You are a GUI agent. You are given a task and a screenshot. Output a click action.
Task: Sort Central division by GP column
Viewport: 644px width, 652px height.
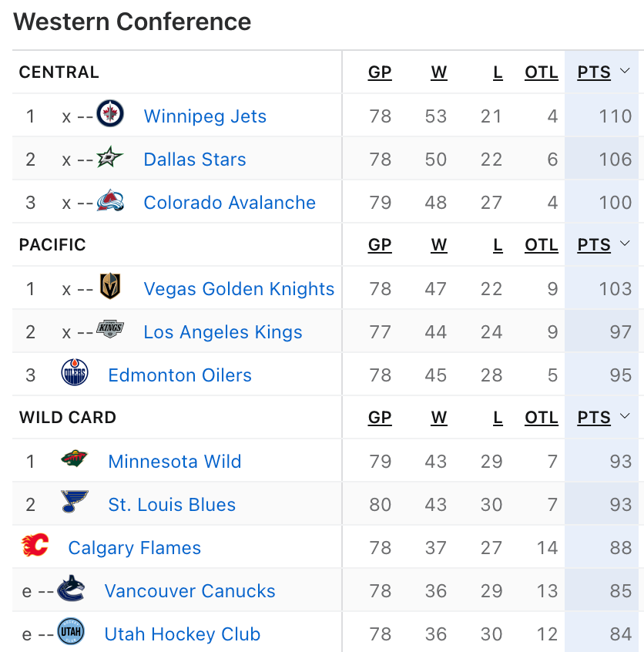point(380,72)
